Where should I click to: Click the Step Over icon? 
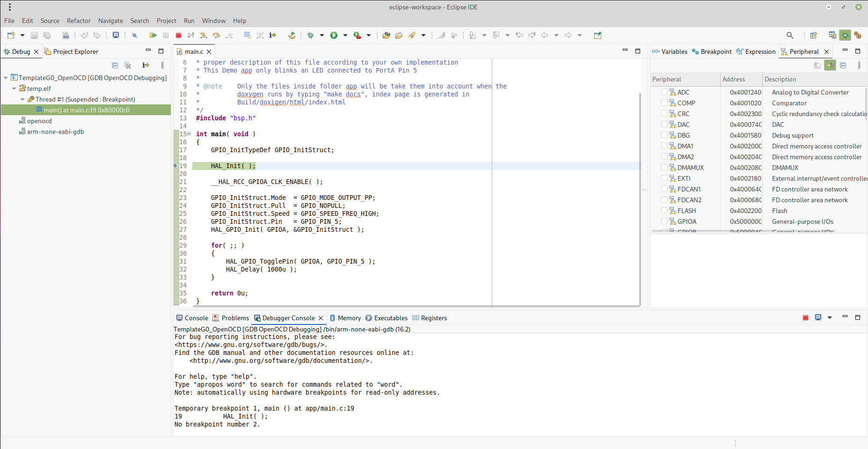click(216, 35)
